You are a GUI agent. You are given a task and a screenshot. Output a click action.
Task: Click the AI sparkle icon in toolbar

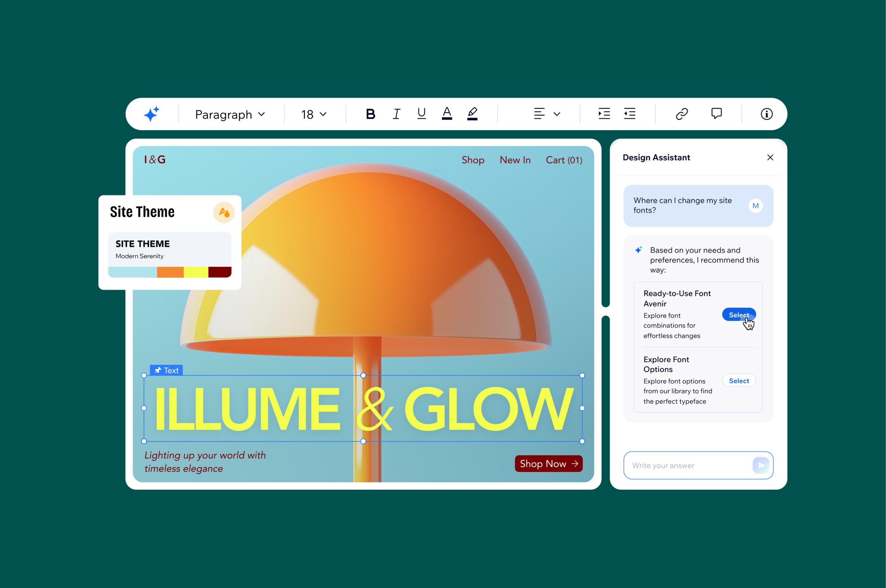[x=152, y=113]
